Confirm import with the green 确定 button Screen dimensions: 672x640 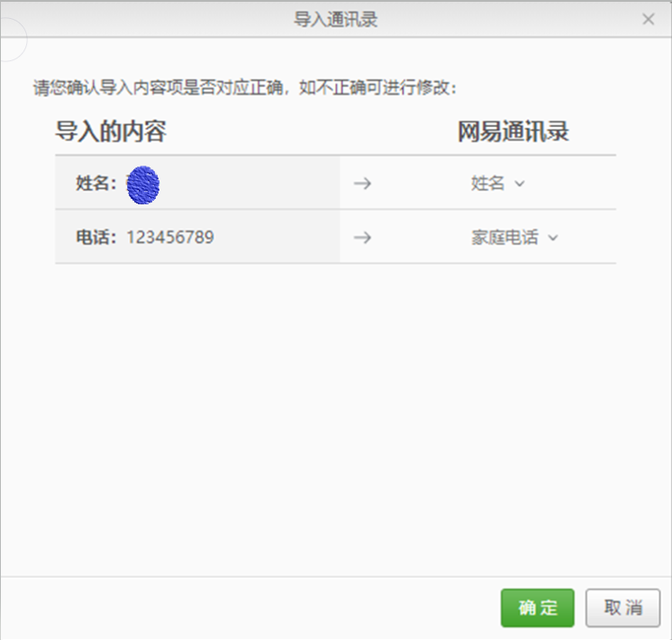point(538,608)
